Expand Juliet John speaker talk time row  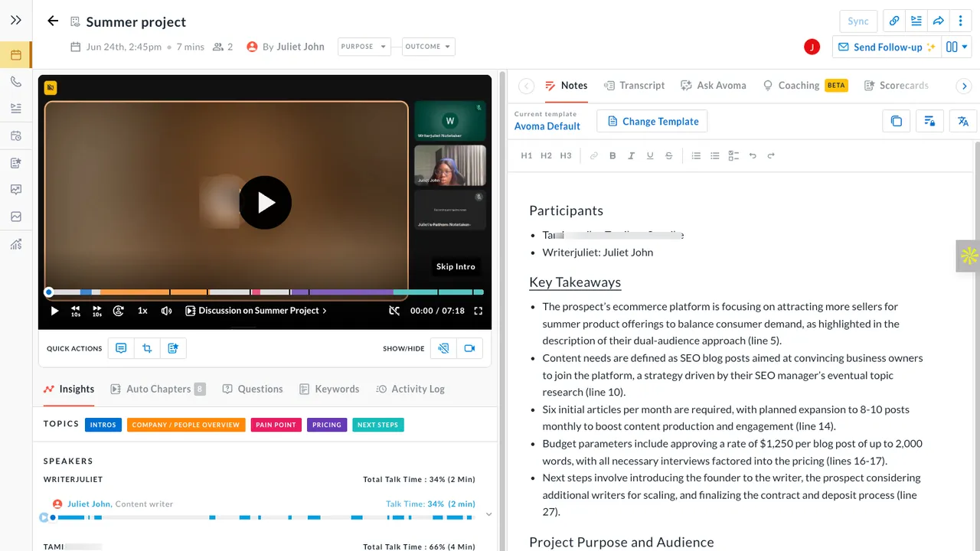pos(489,515)
